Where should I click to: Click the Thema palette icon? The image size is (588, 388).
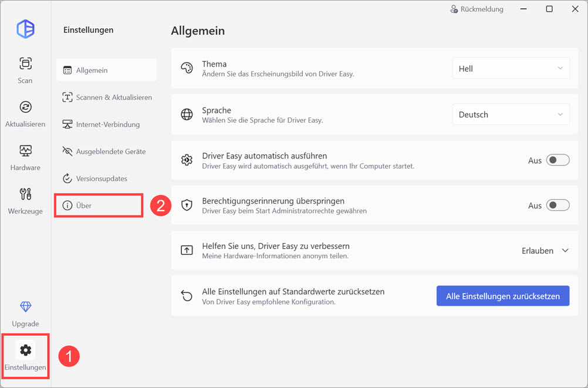[x=187, y=68]
